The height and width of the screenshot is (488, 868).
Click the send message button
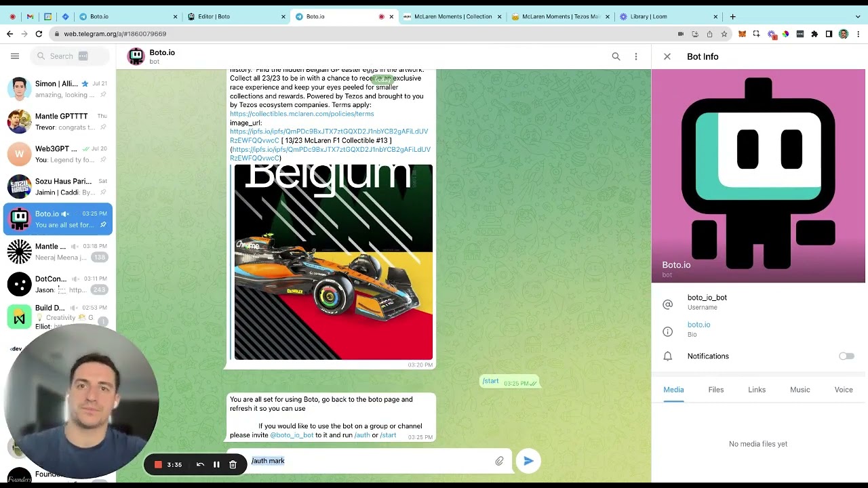pos(528,461)
